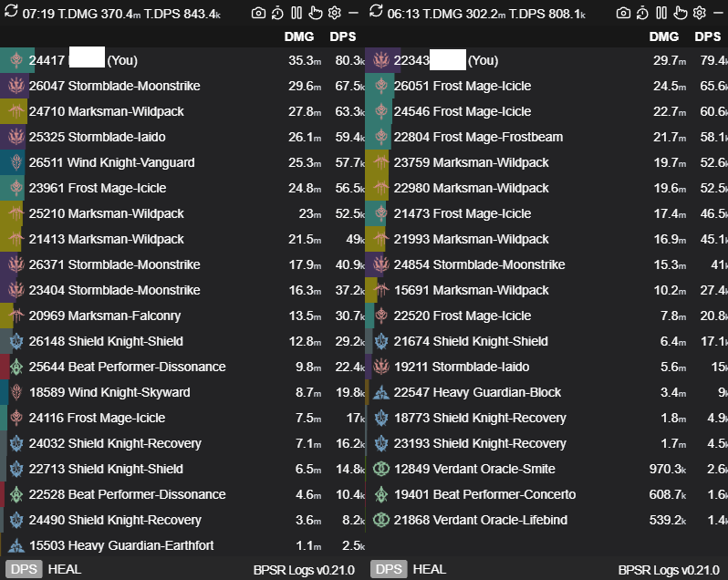
Task: Open row 21674 Shield Knight-Shield
Action: tap(546, 341)
